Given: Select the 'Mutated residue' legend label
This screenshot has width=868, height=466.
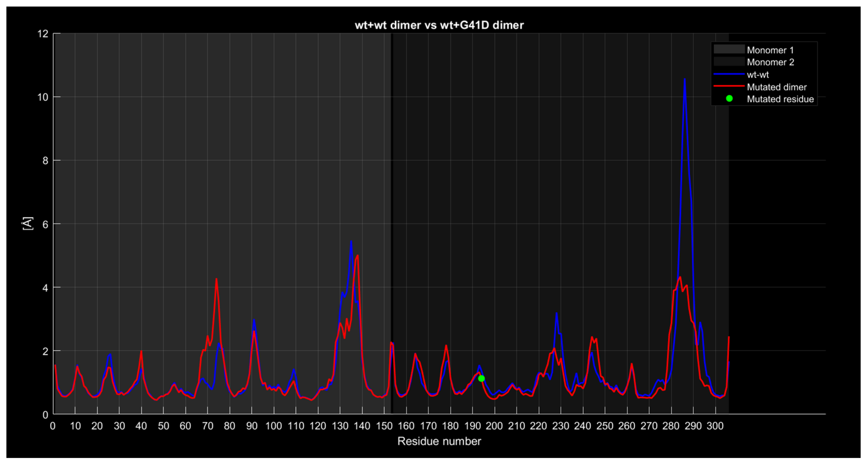Looking at the screenshot, I should (x=780, y=99).
